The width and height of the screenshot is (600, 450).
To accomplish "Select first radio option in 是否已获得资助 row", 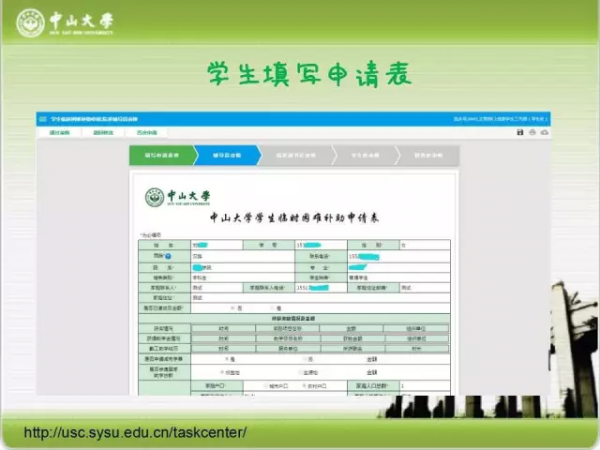I will pyautogui.click(x=233, y=308).
